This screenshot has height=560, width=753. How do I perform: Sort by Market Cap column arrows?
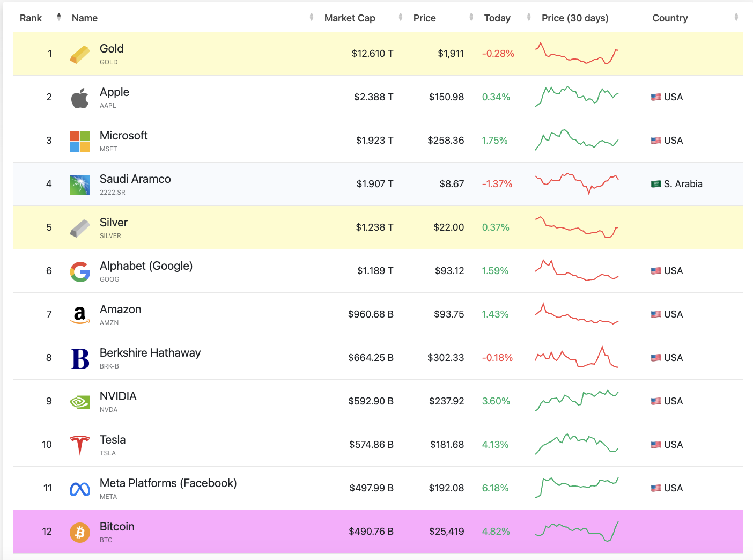400,18
